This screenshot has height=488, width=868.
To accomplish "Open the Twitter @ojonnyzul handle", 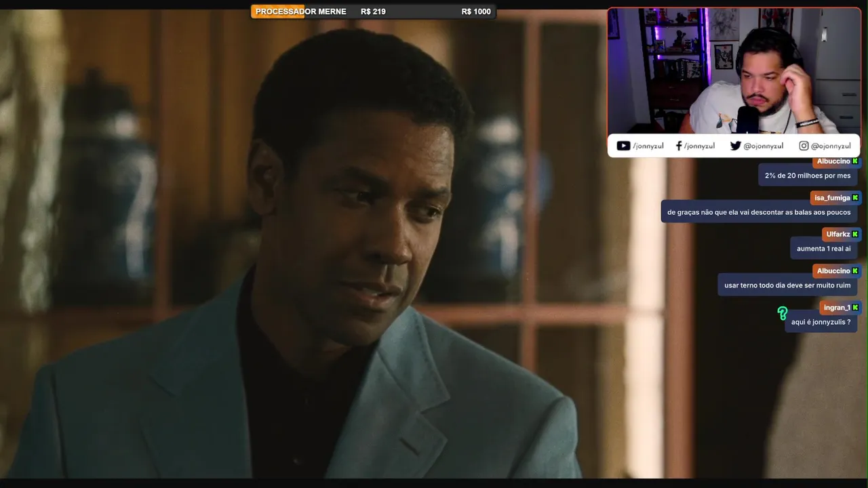I will click(x=763, y=146).
